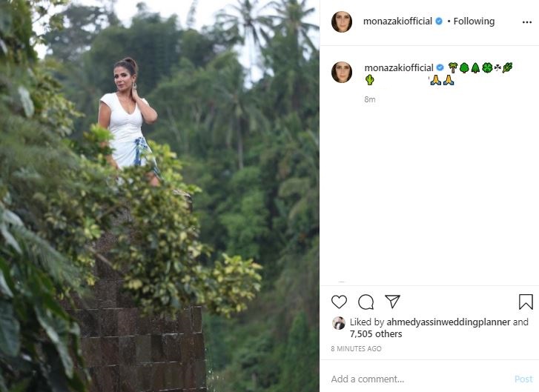Open comments via the speech bubble icon
Screen dimensions: 539x392
pos(366,302)
